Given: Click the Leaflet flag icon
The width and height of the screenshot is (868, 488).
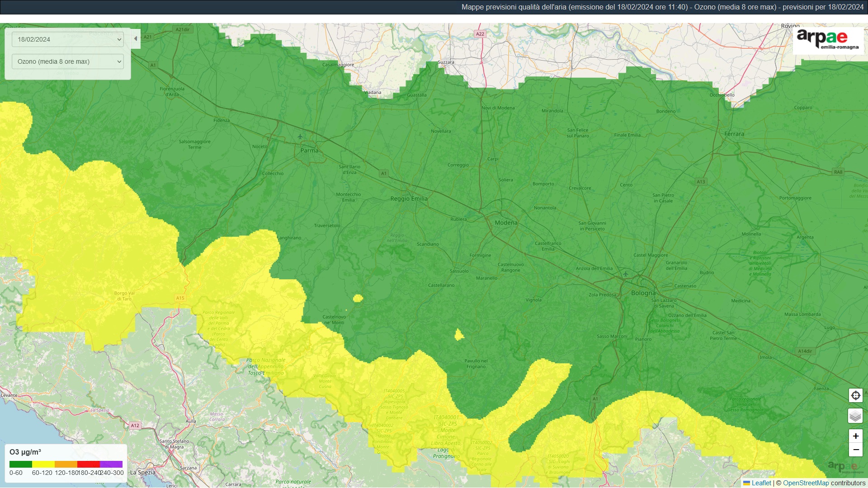Looking at the screenshot, I should point(746,483).
